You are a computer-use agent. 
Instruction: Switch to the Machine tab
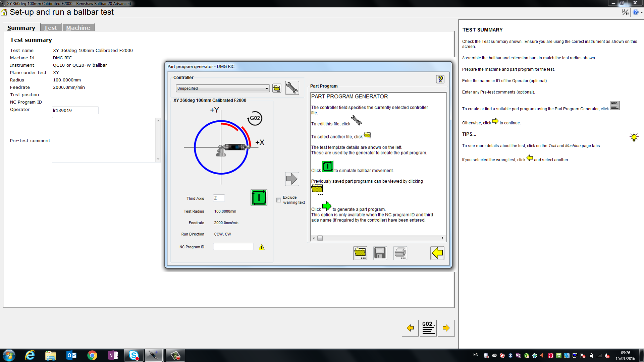click(78, 27)
